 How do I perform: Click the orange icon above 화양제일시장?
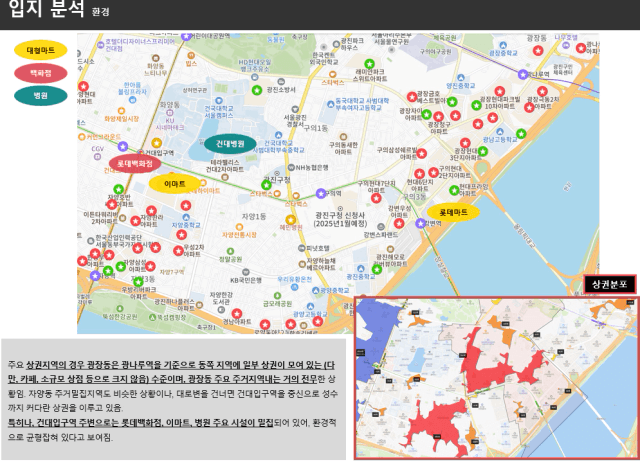tap(121, 111)
